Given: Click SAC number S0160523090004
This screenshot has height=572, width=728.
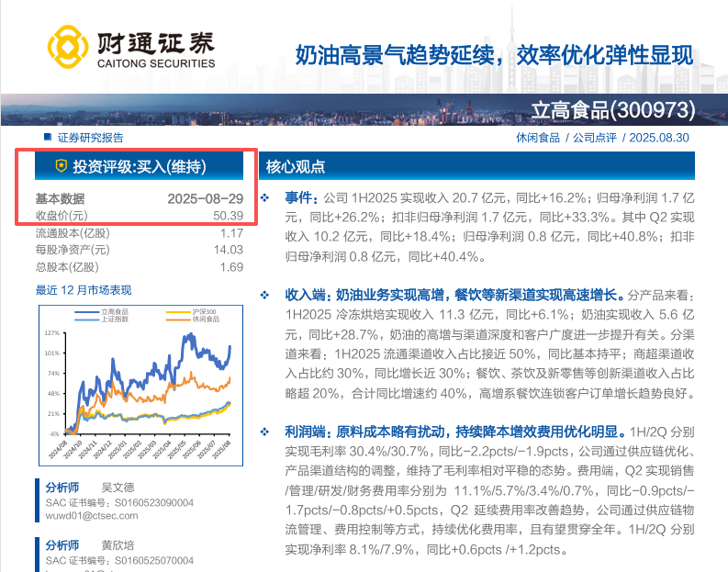Looking at the screenshot, I should (154, 503).
